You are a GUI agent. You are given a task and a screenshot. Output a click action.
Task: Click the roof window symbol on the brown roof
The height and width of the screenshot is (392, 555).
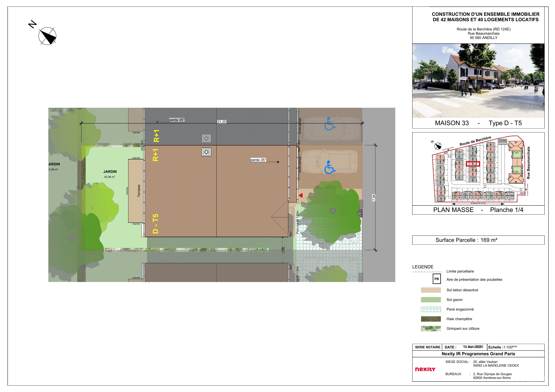click(x=206, y=152)
